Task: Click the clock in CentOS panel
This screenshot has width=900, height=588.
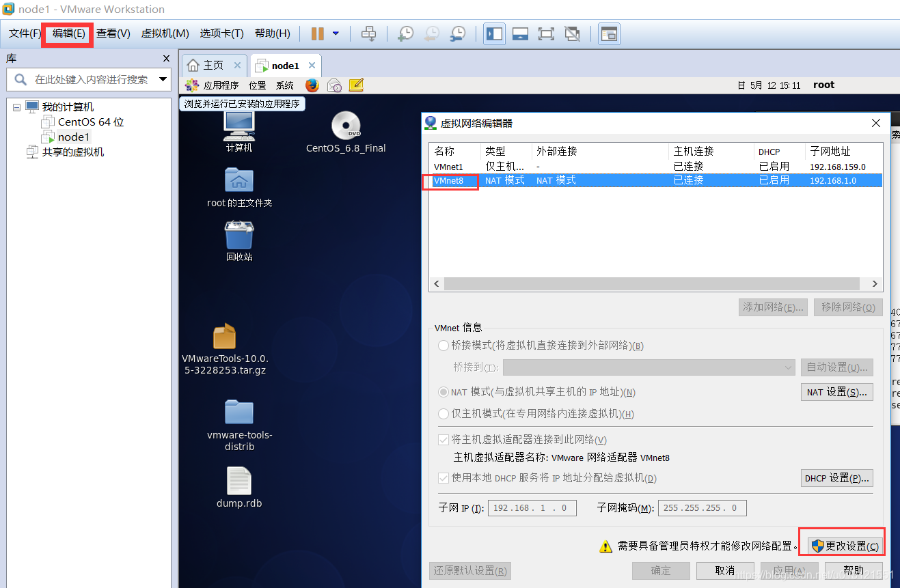Action: [769, 85]
